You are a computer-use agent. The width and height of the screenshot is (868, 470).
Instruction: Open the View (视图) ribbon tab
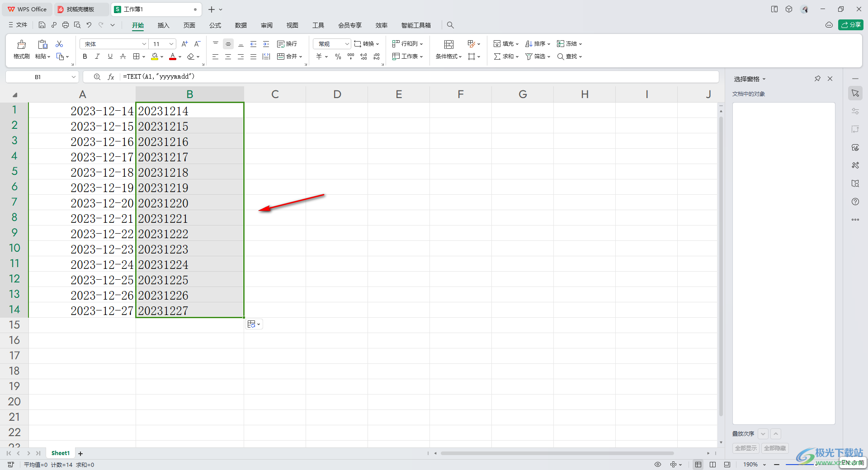[292, 25]
